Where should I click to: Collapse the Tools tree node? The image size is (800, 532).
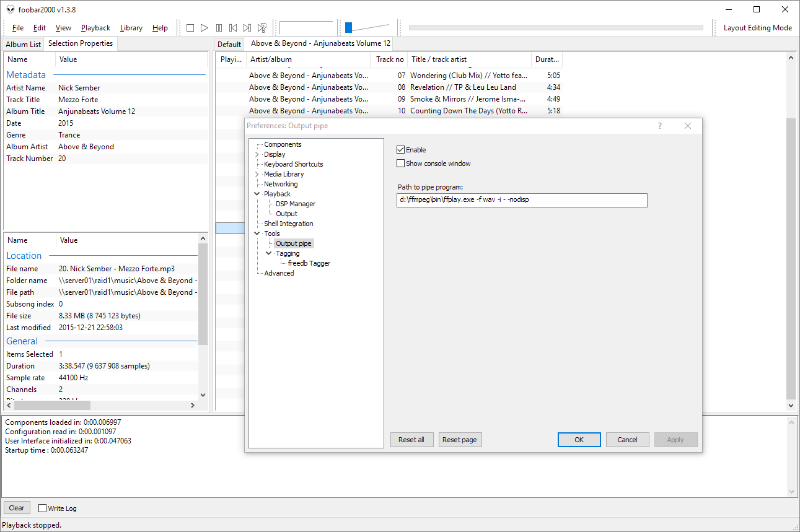click(x=257, y=233)
